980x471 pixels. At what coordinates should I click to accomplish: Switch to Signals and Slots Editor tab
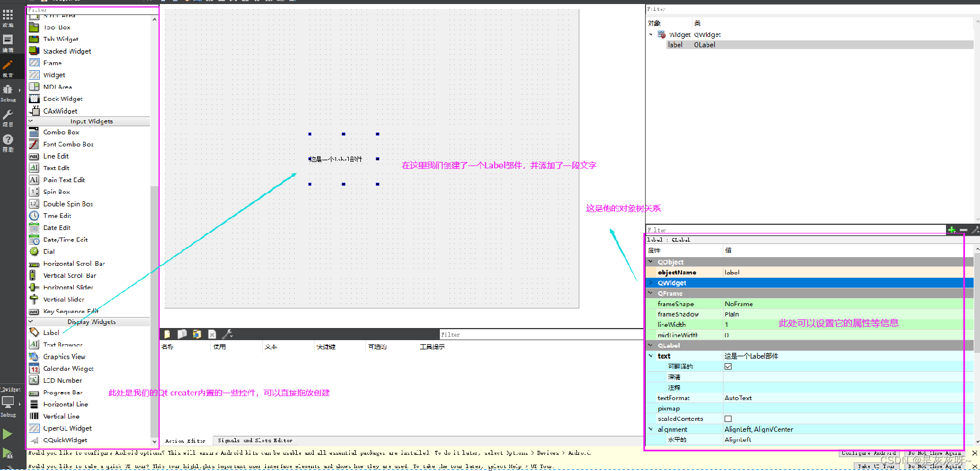[255, 440]
